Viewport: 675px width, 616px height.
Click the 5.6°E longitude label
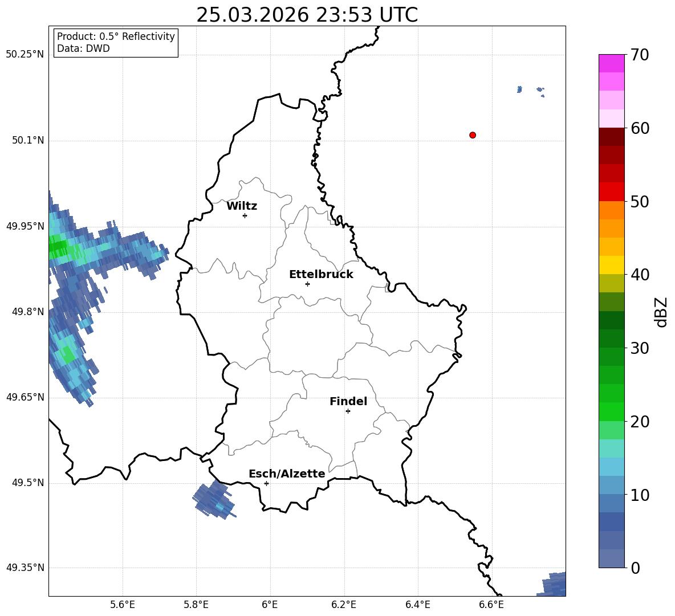[x=123, y=605]
